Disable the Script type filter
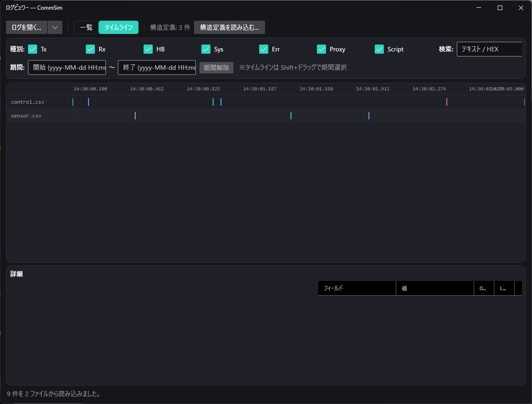 click(379, 49)
